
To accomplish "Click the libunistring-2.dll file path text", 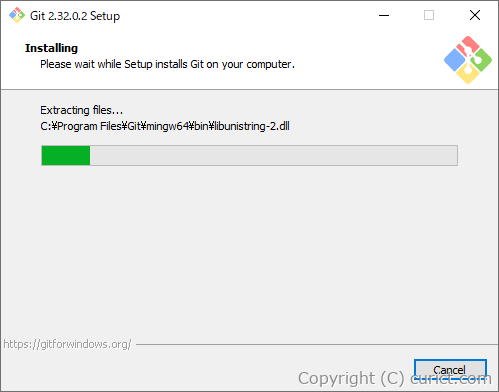I will pyautogui.click(x=165, y=126).
